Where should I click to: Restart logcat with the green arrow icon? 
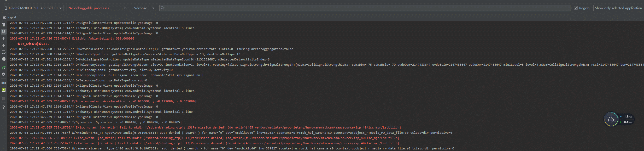click(4, 68)
